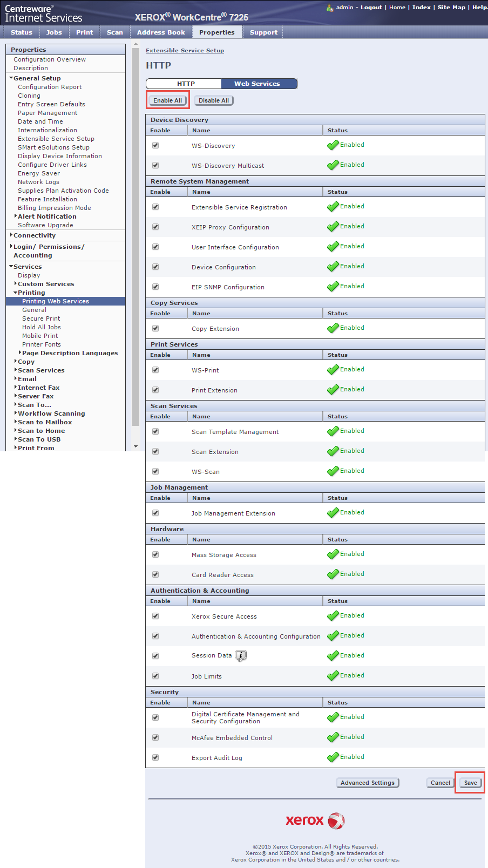Image resolution: width=488 pixels, height=868 pixels.
Task: Click the admin user icon in header
Action: coord(330,8)
